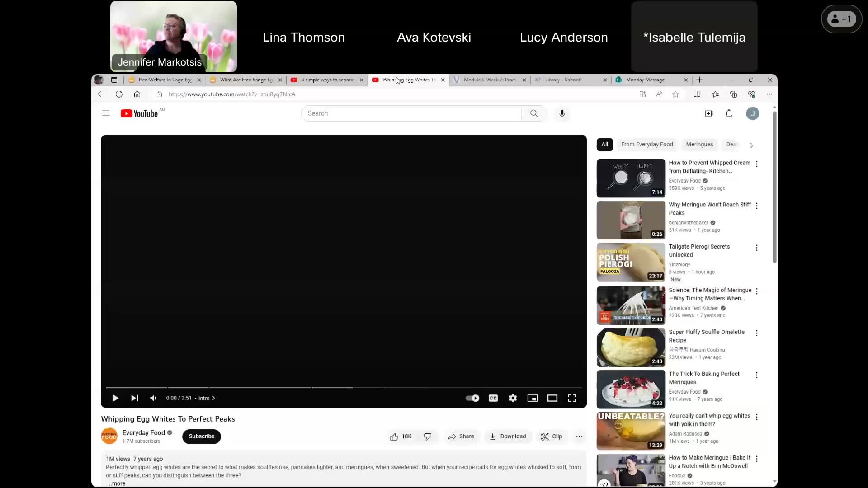This screenshot has height=488, width=868.
Task: Play the Super Fluffy Souffle Omelette thumbnail
Action: pyautogui.click(x=630, y=347)
